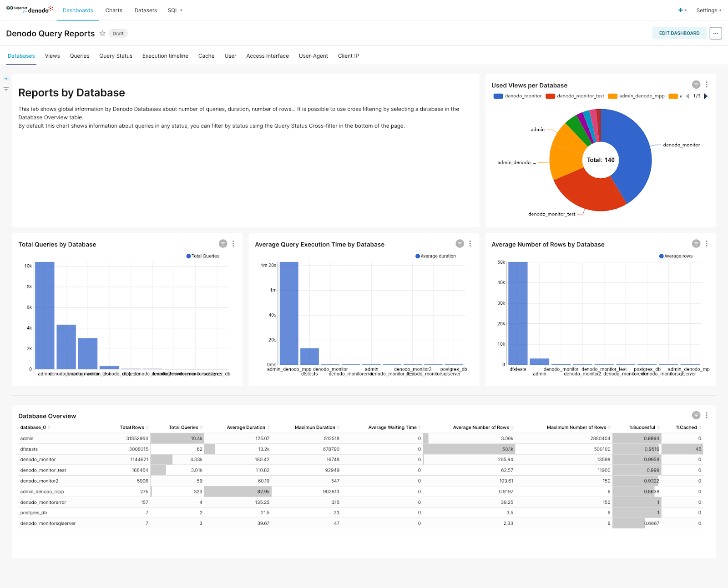Select denodo_monitor_test cell in overview table
This screenshot has width=728, height=588.
point(43,470)
